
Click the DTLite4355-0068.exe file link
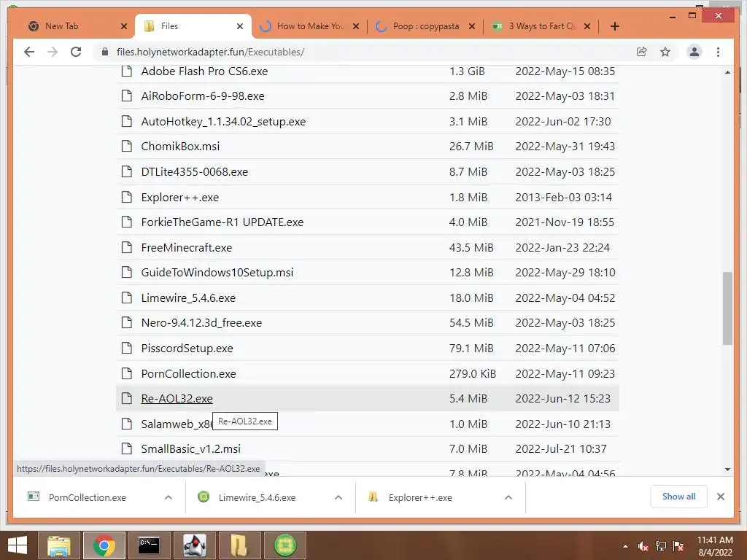pos(194,171)
